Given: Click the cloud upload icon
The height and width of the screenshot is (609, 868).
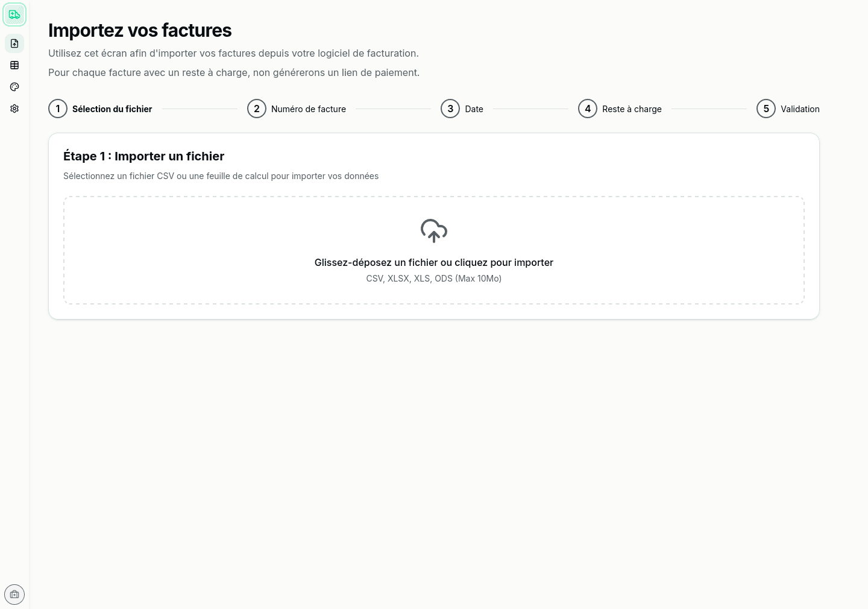Looking at the screenshot, I should pos(434,231).
